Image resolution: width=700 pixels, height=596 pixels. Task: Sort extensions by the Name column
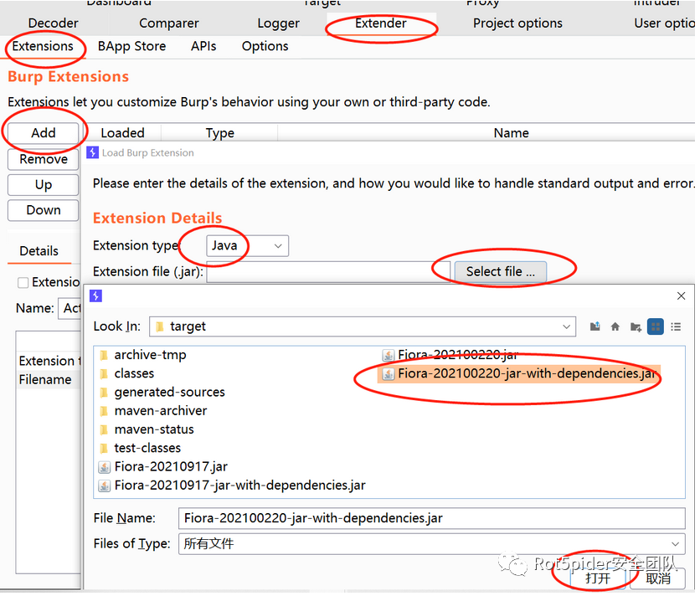511,133
